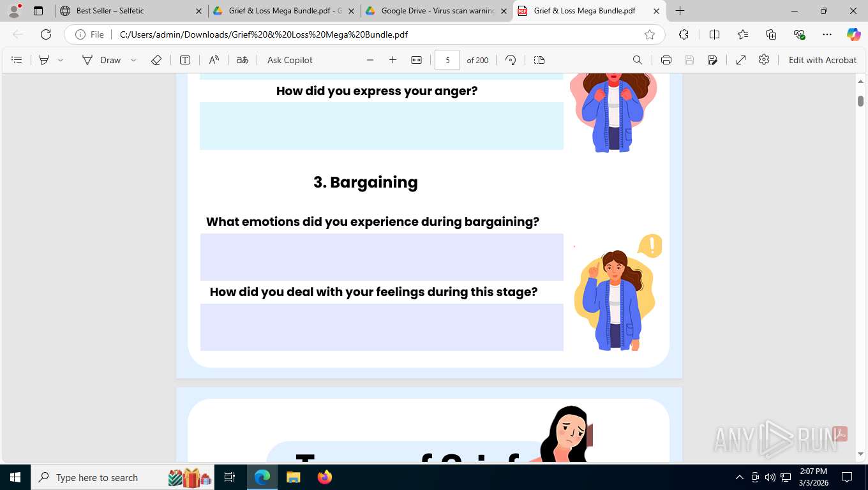Zoom in with the plus button
The image size is (868, 490).
393,60
